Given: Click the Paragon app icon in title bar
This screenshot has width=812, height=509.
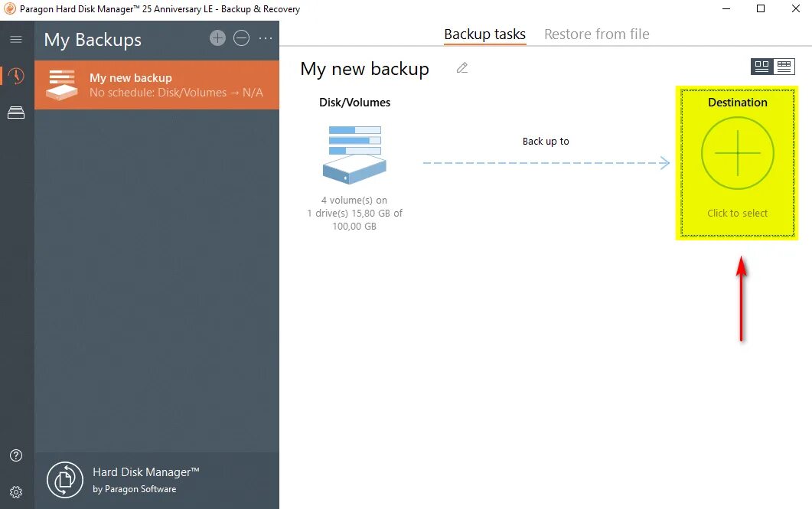Looking at the screenshot, I should [x=10, y=9].
